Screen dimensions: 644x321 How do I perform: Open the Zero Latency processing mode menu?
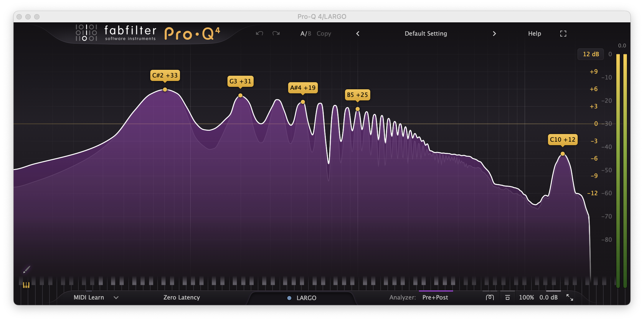coord(181,297)
